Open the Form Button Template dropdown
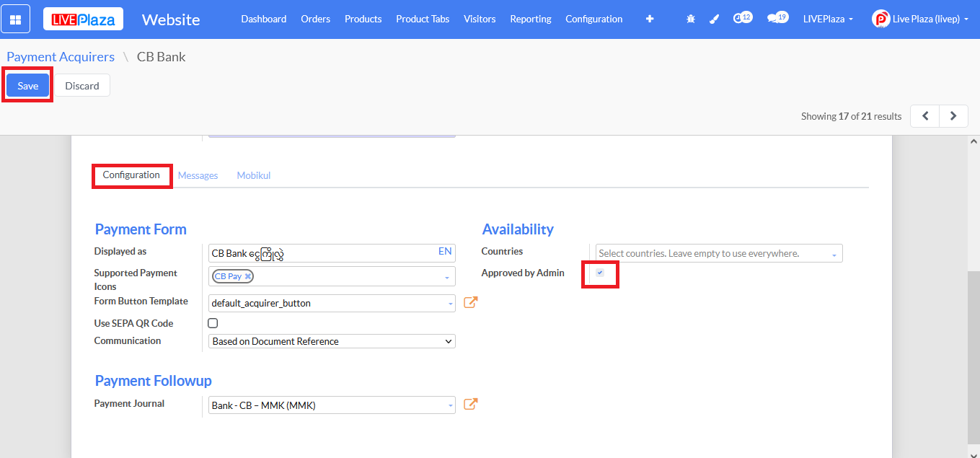The image size is (980, 458). [x=332, y=304]
